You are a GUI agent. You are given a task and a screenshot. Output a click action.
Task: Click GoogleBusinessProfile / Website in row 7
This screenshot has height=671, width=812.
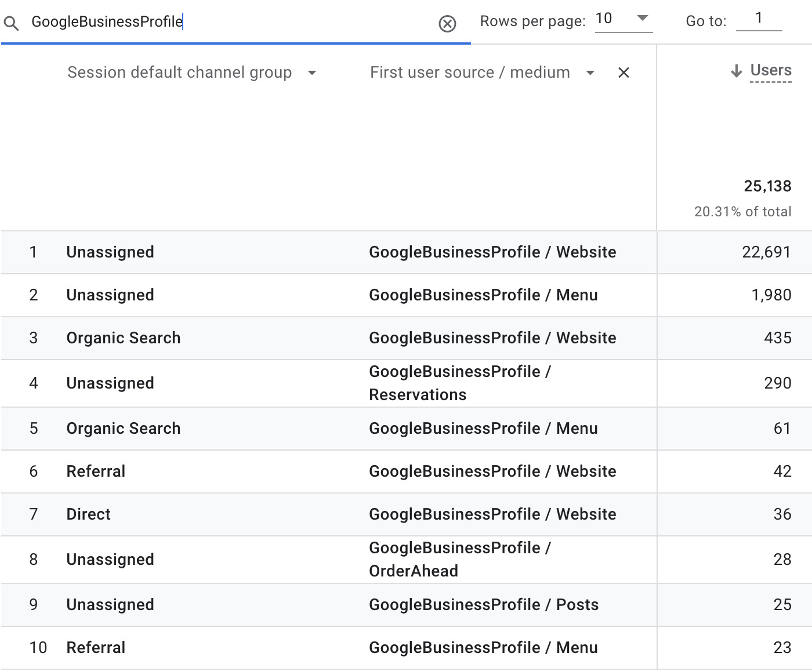[x=492, y=514]
